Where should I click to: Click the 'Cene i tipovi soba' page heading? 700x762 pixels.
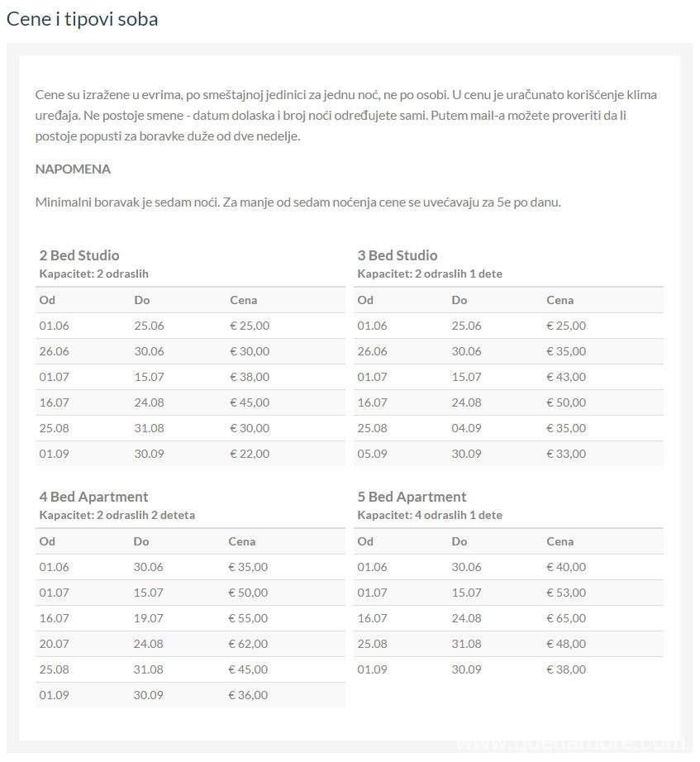click(82, 18)
